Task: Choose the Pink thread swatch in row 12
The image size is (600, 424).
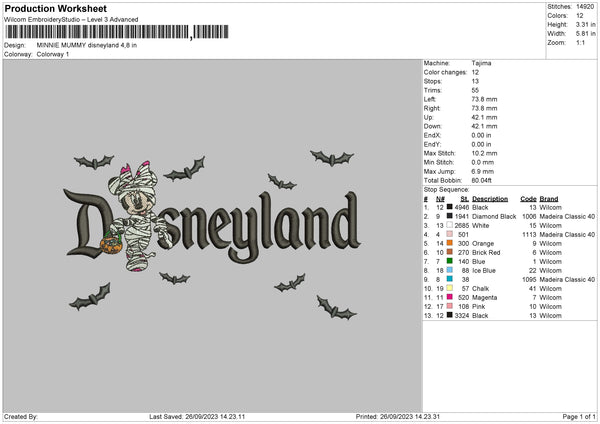Action: click(x=450, y=306)
